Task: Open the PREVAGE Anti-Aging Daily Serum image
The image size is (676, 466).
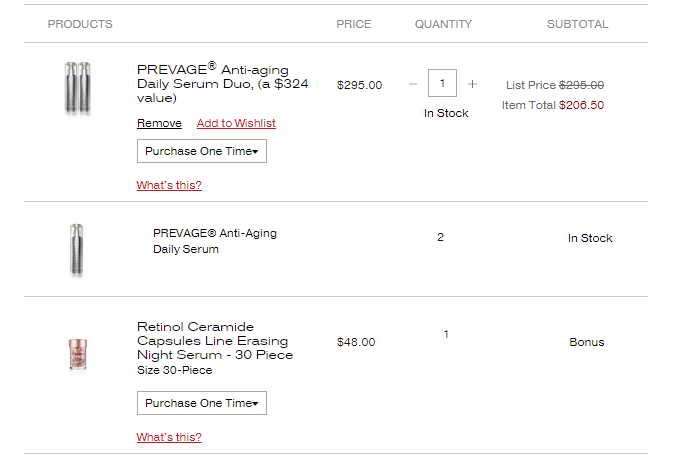Action: coord(77,250)
